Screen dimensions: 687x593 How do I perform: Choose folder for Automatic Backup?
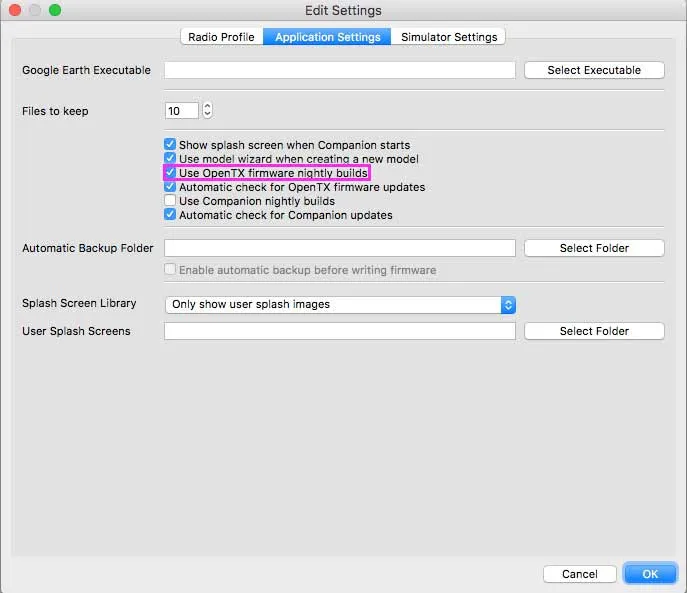coord(593,248)
